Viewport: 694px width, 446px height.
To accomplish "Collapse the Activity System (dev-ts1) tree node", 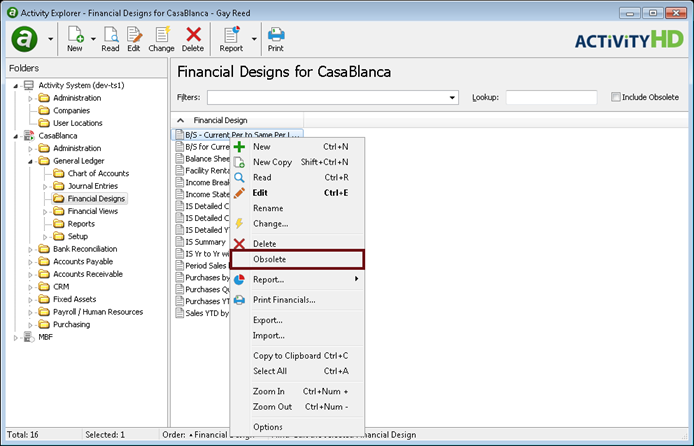I will coord(16,86).
